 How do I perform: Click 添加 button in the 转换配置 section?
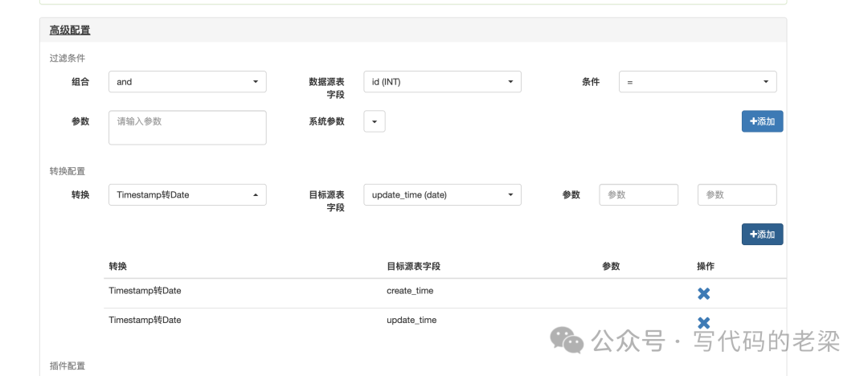[762, 235]
